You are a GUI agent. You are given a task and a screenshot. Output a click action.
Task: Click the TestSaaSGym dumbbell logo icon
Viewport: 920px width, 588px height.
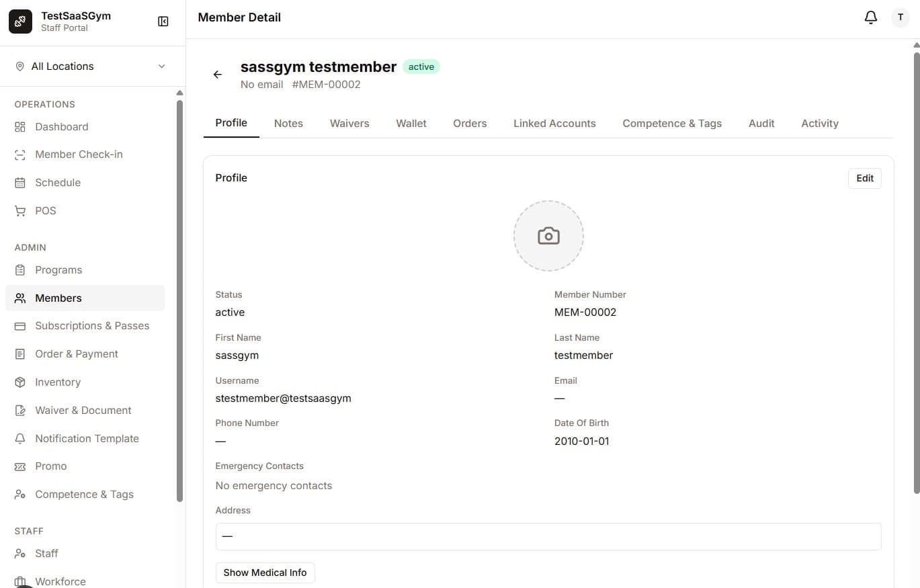pos(20,22)
